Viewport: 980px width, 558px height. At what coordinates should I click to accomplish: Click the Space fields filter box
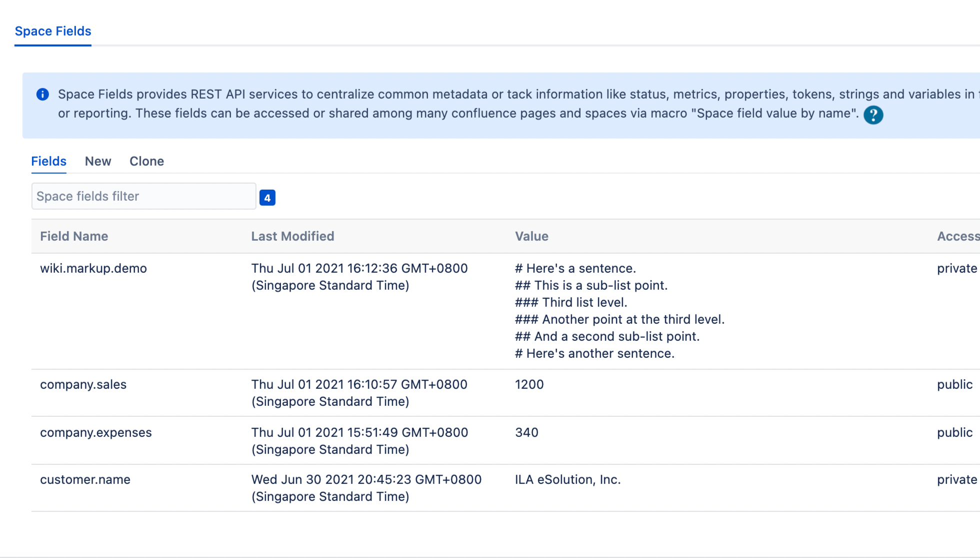click(x=143, y=196)
